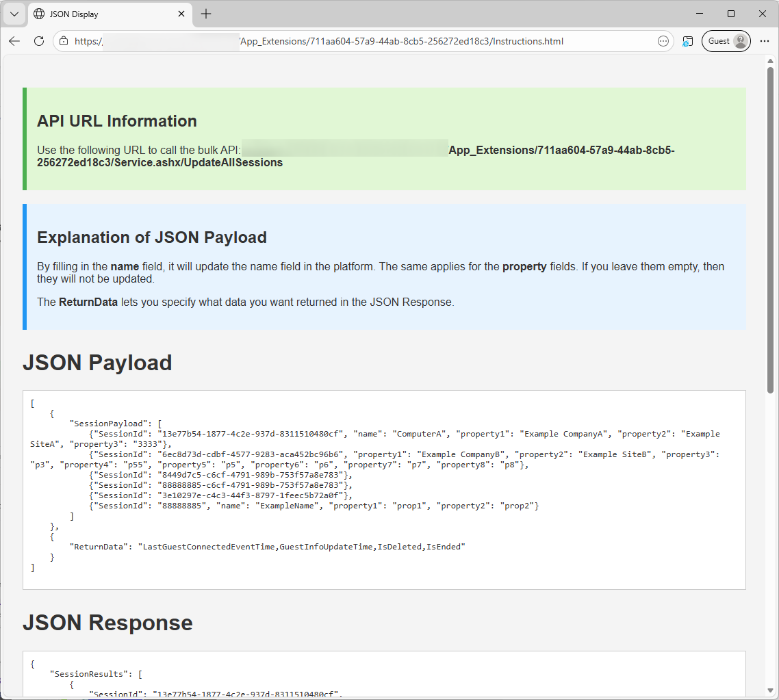Click the page's vertical scrollbar thumb
Viewport: 779px width, 700px height.
point(770,226)
